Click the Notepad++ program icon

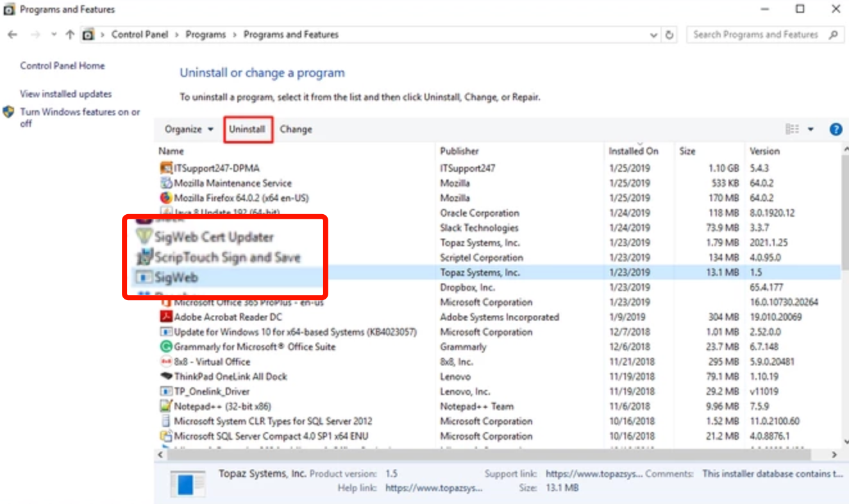166,406
